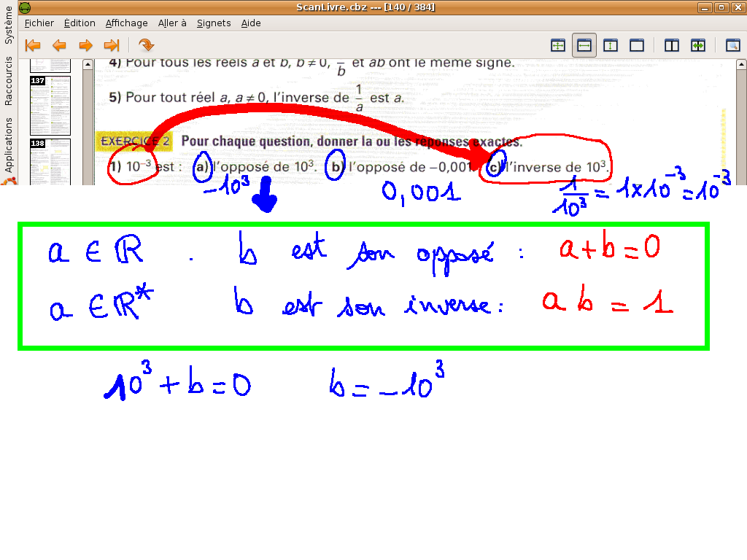
Task: Expand the Edition menu
Action: 80,23
